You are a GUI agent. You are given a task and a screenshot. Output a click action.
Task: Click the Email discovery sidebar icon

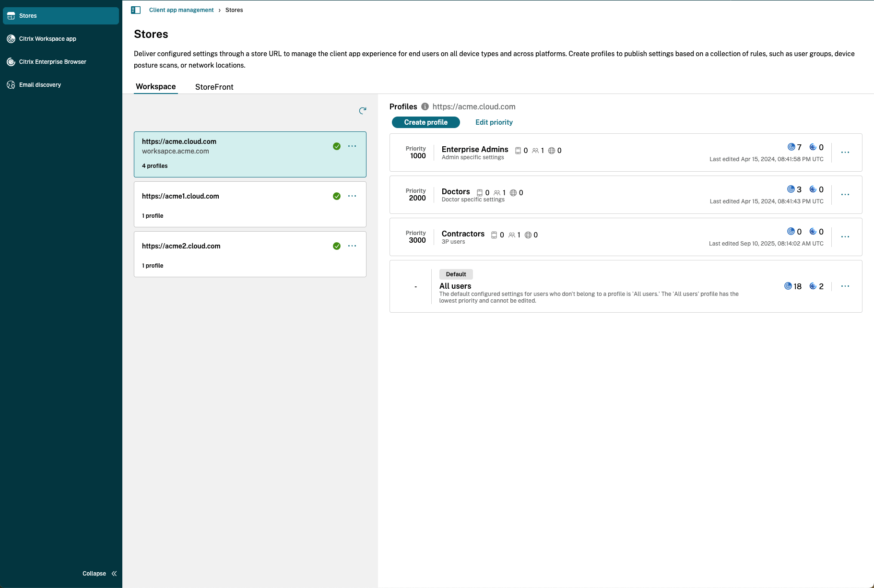pyautogui.click(x=11, y=85)
